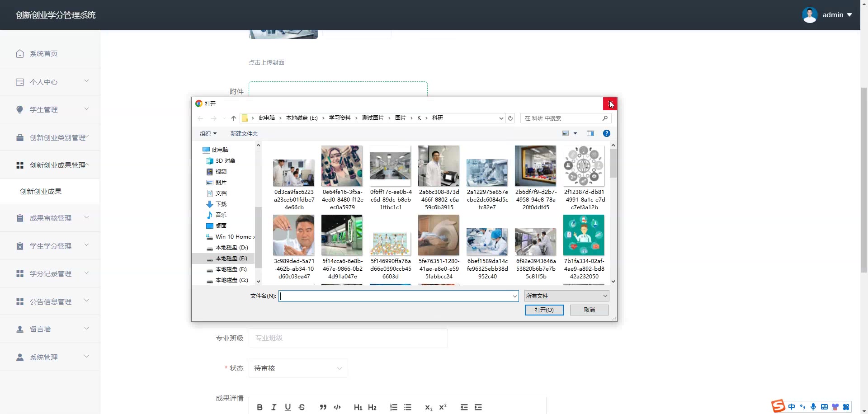Decrease indent in editor toolbar
Image resolution: width=868 pixels, height=414 pixels.
[x=464, y=407]
